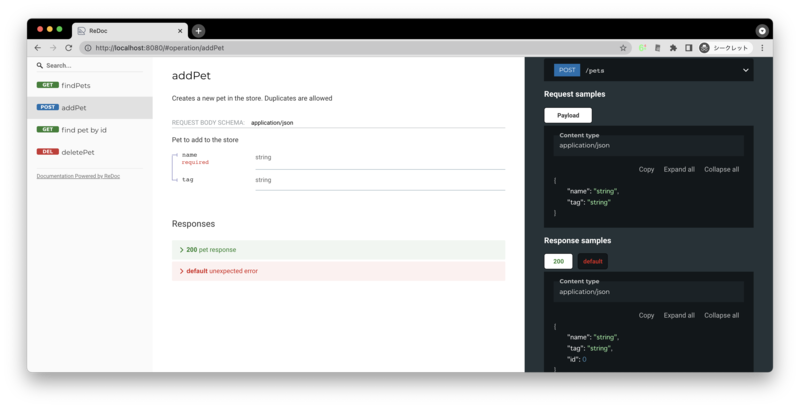
Task: Expand the default unexpected error section
Action: [x=338, y=271]
